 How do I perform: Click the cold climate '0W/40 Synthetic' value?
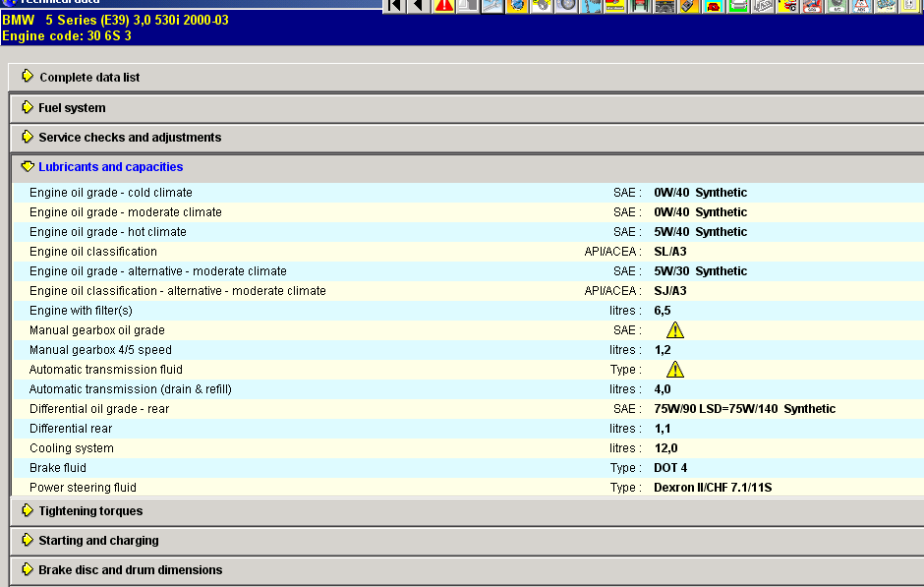pyautogui.click(x=701, y=193)
